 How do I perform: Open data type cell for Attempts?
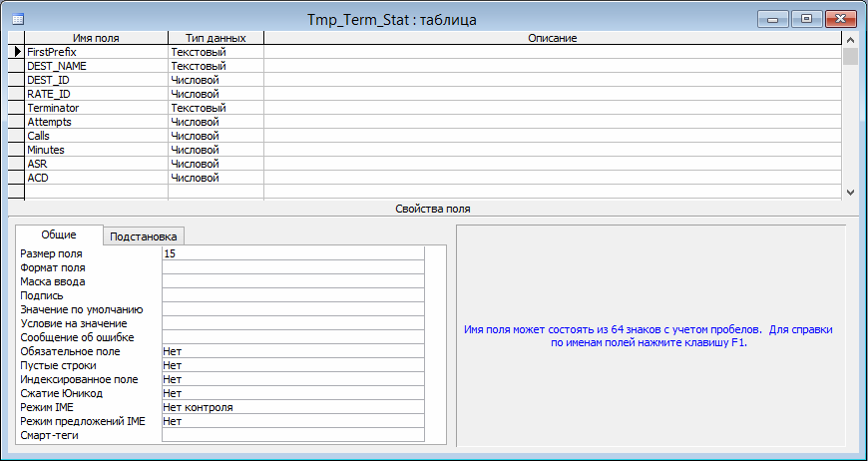click(x=216, y=122)
